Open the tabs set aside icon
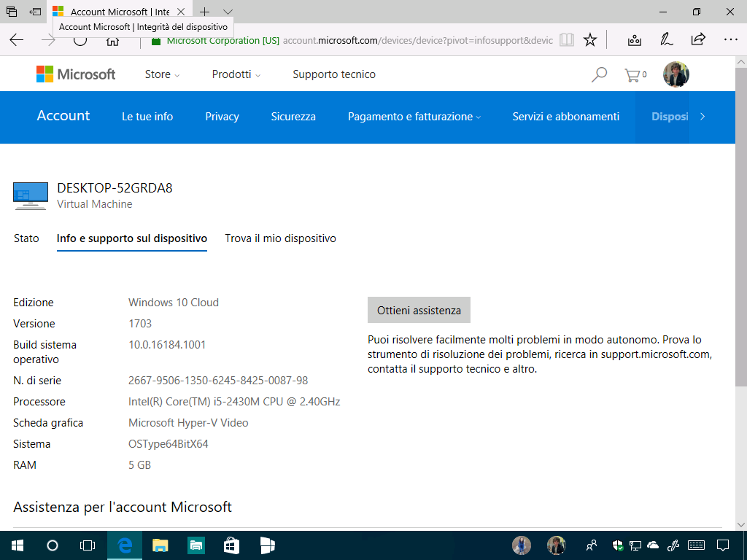747x560 pixels. (12, 12)
